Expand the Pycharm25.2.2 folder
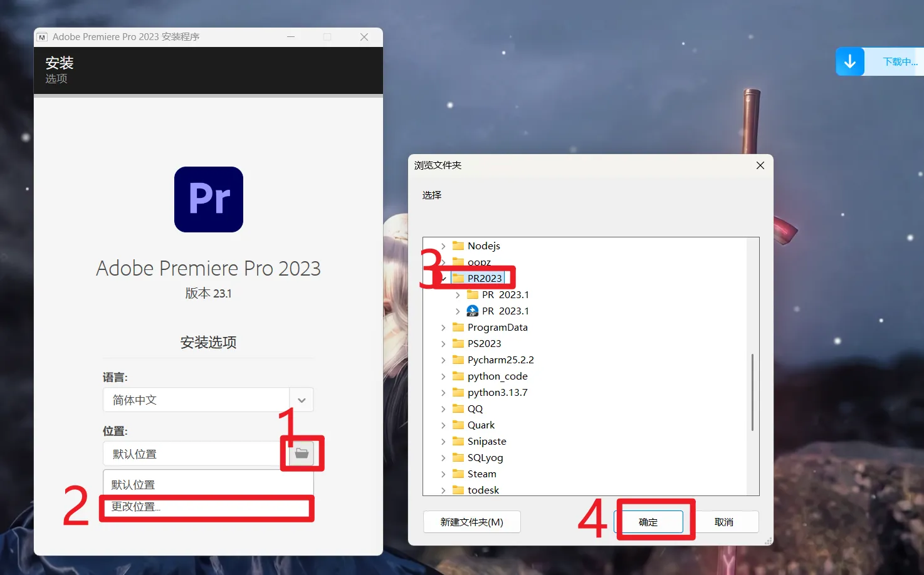 (x=443, y=360)
